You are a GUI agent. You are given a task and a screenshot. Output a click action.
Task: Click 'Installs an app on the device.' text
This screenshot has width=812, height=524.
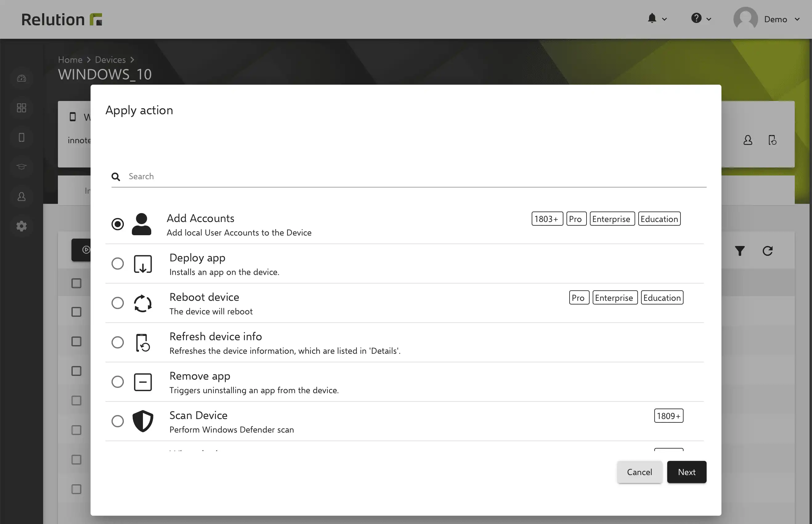point(224,272)
